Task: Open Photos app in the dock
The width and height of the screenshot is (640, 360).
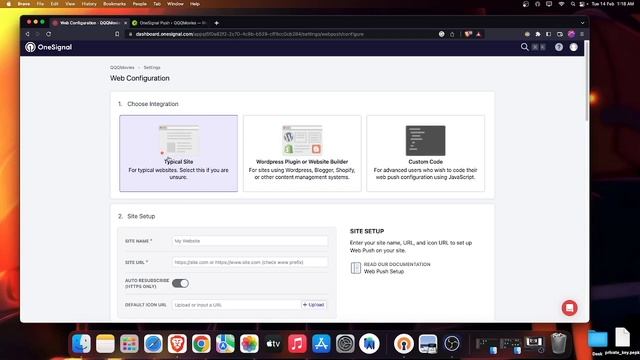Action: 249,344
